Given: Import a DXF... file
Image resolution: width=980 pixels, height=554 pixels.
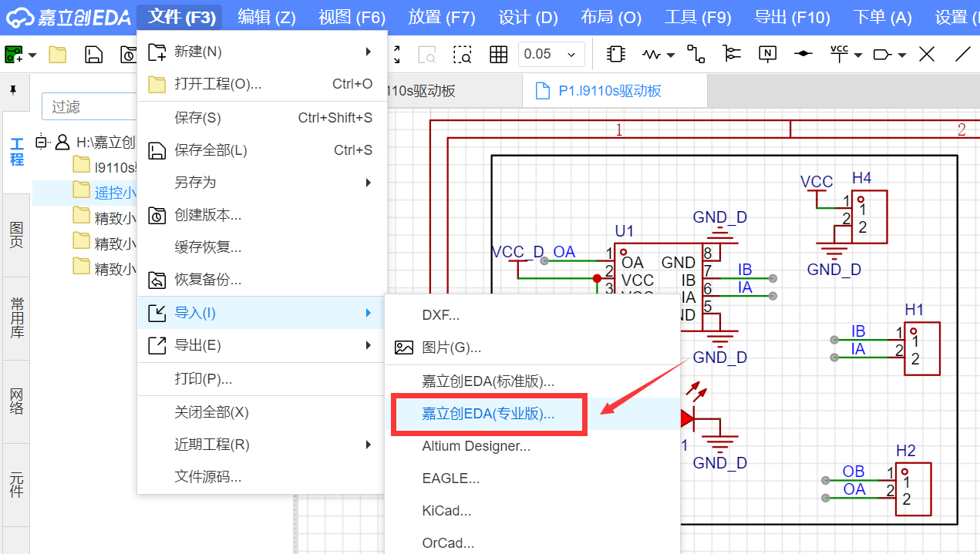Looking at the screenshot, I should pyautogui.click(x=533, y=315).
